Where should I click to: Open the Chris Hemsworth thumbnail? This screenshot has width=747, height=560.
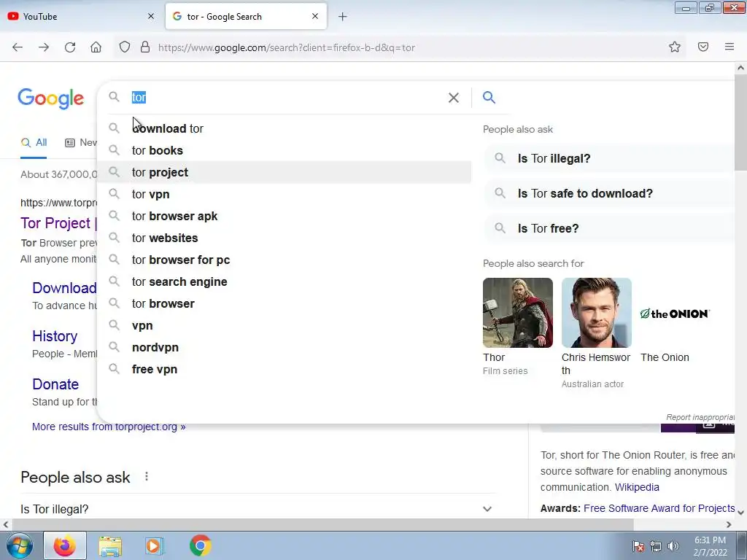597,313
